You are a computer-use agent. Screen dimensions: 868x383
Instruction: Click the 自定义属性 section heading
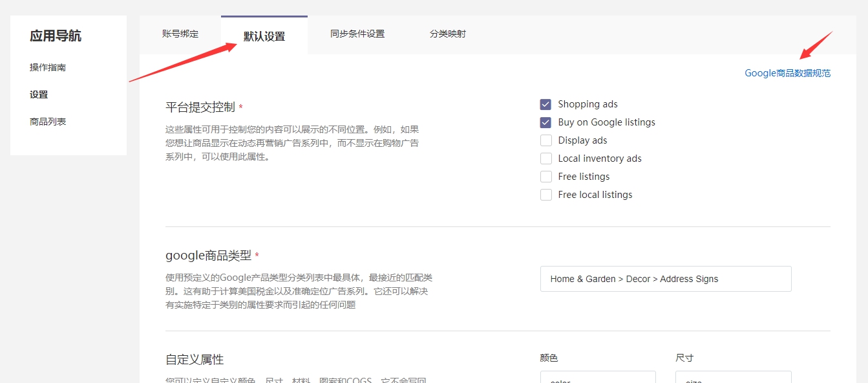click(x=195, y=360)
